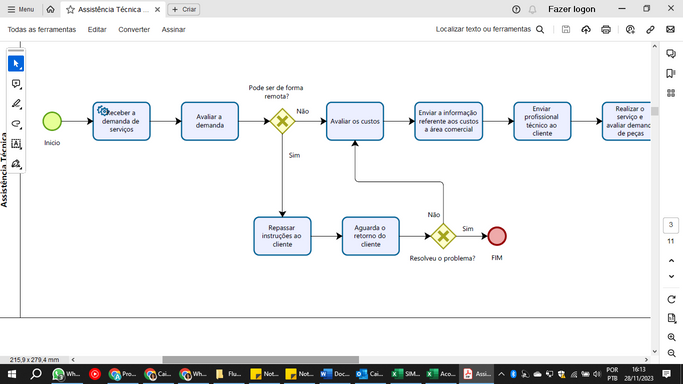The height and width of the screenshot is (384, 683).
Task: Choose the highlighter pen tool
Action: pyautogui.click(x=16, y=104)
